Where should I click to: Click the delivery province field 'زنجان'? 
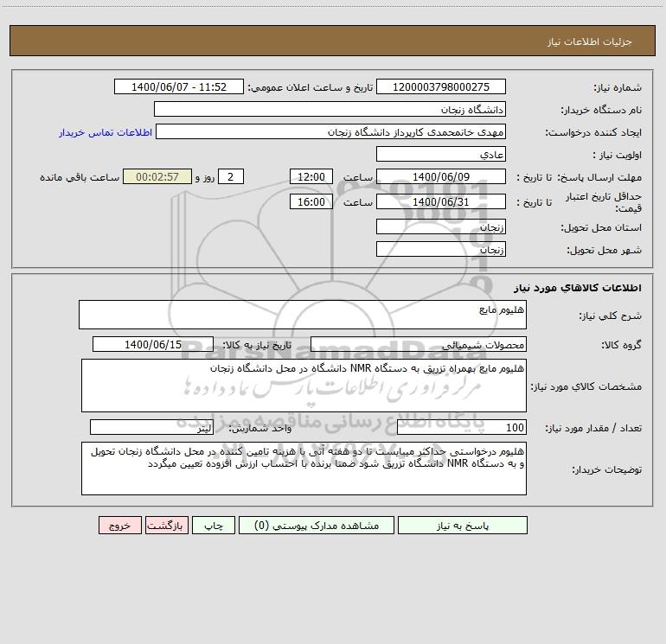[x=441, y=226]
